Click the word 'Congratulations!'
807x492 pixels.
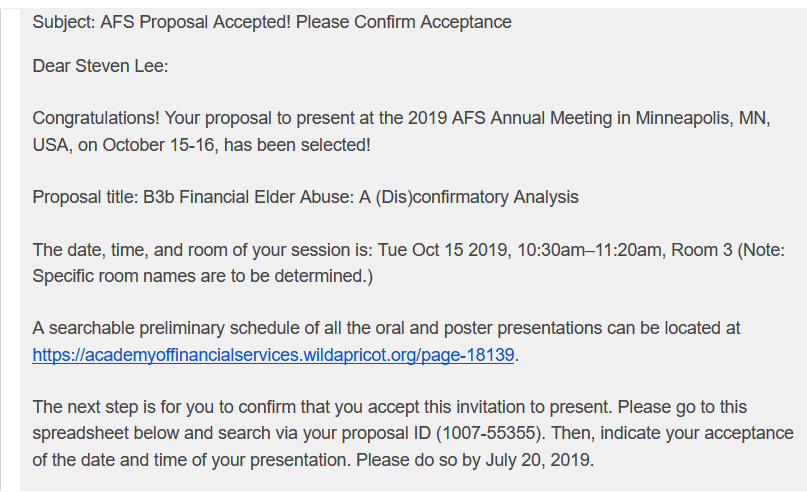[96, 118]
